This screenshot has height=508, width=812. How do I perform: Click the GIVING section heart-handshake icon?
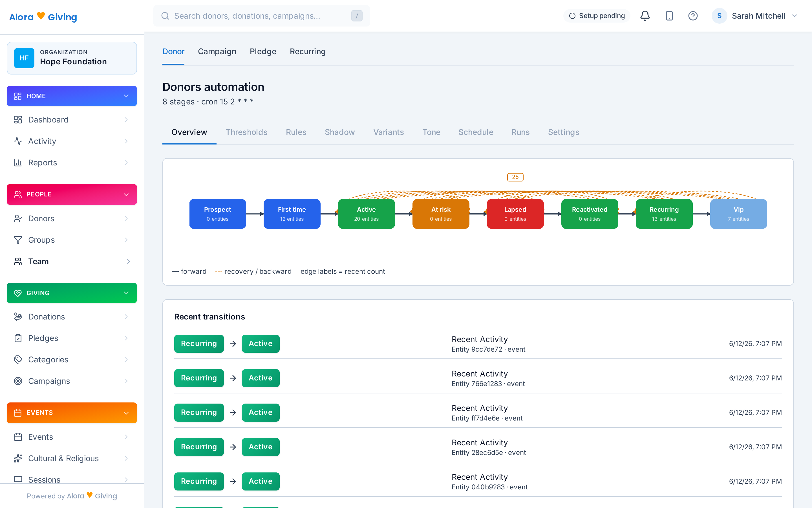tap(18, 293)
